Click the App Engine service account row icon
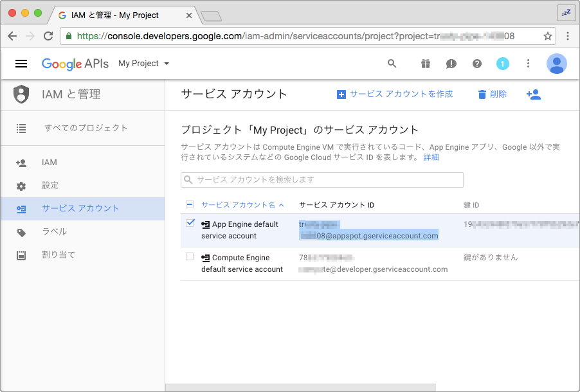 point(205,224)
